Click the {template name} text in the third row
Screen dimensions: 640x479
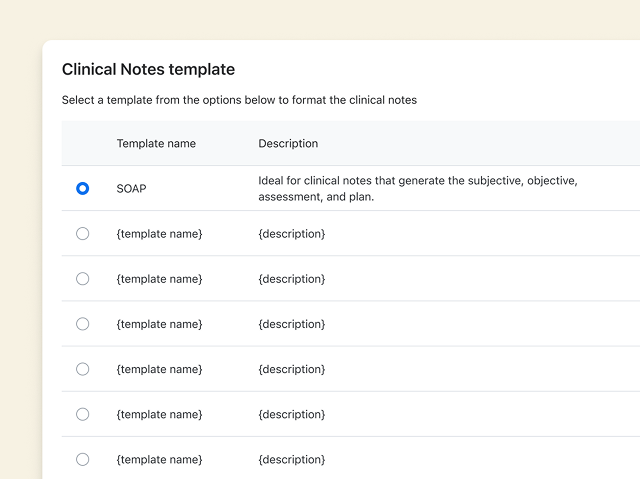click(x=159, y=279)
